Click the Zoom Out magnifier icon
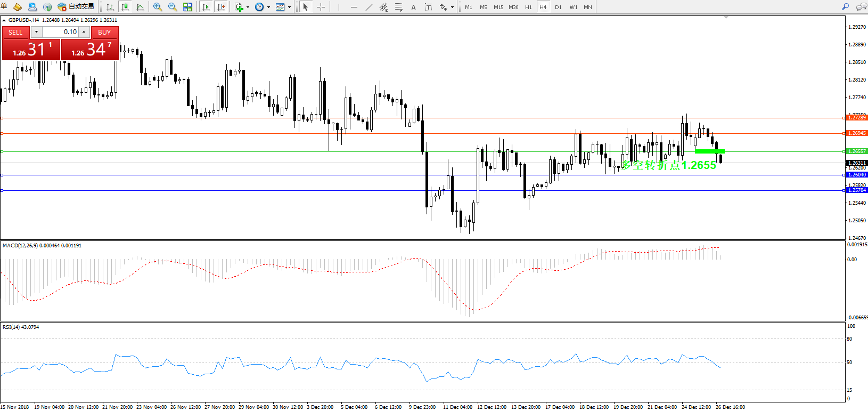The image size is (868, 411). pos(173,7)
